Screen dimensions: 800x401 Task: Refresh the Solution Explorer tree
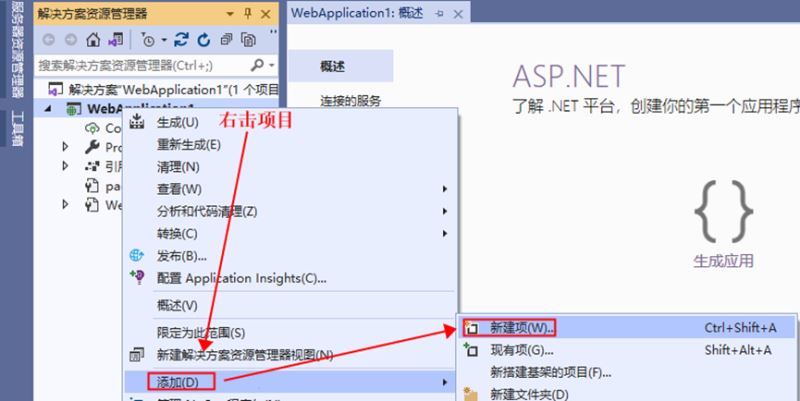204,40
